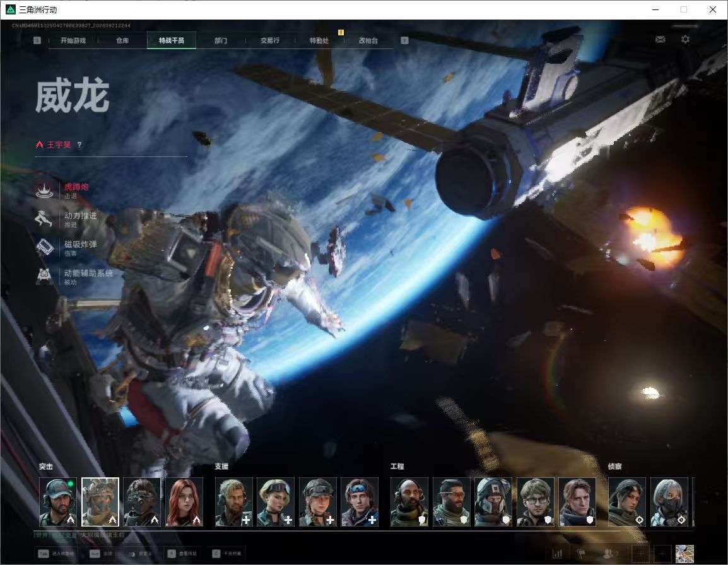Open the settings gear icon
Screen dimensions: 728x565
pyautogui.click(x=685, y=40)
